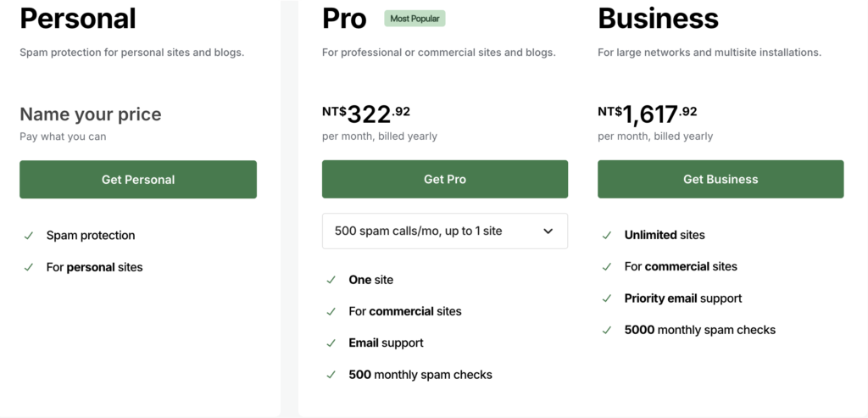868x418 pixels.
Task: Click checkmark next to For personal sites
Action: point(29,267)
